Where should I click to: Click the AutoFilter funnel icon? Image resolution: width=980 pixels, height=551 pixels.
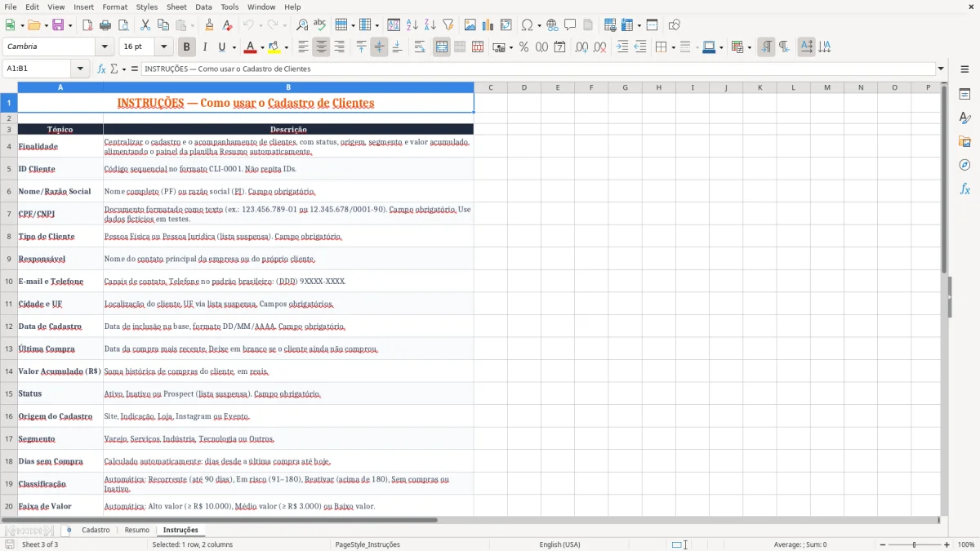click(448, 25)
